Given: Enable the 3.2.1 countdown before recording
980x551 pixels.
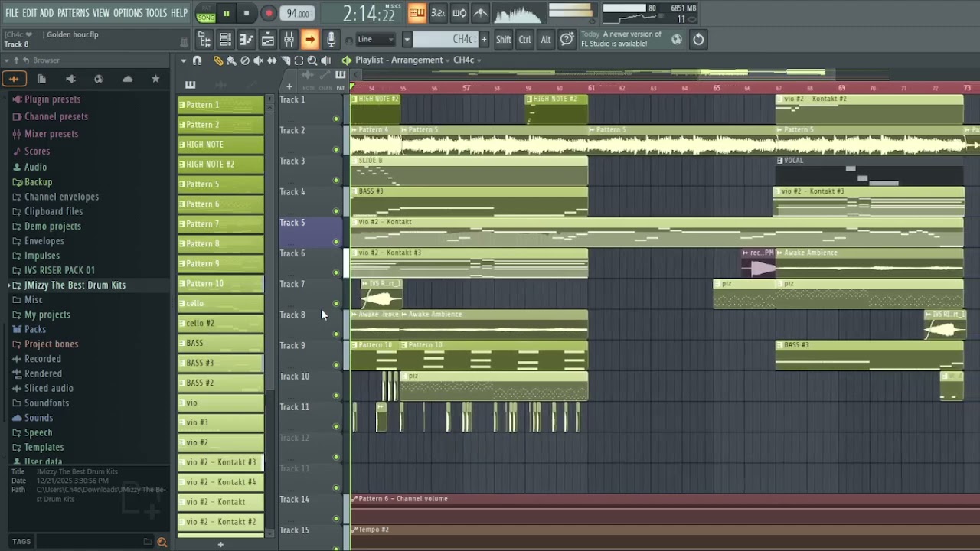Looking at the screenshot, I should click(x=438, y=13).
